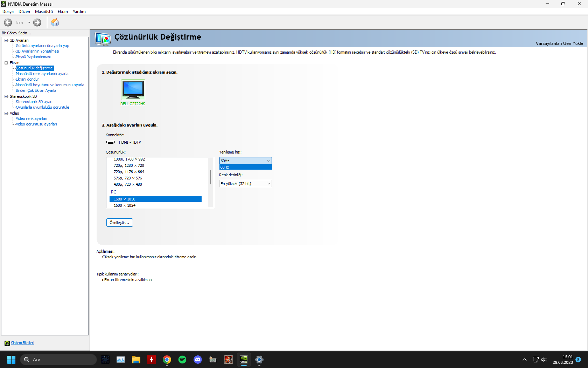The image size is (588, 368).
Task: Collapse the Video tree node
Action: pos(6,113)
